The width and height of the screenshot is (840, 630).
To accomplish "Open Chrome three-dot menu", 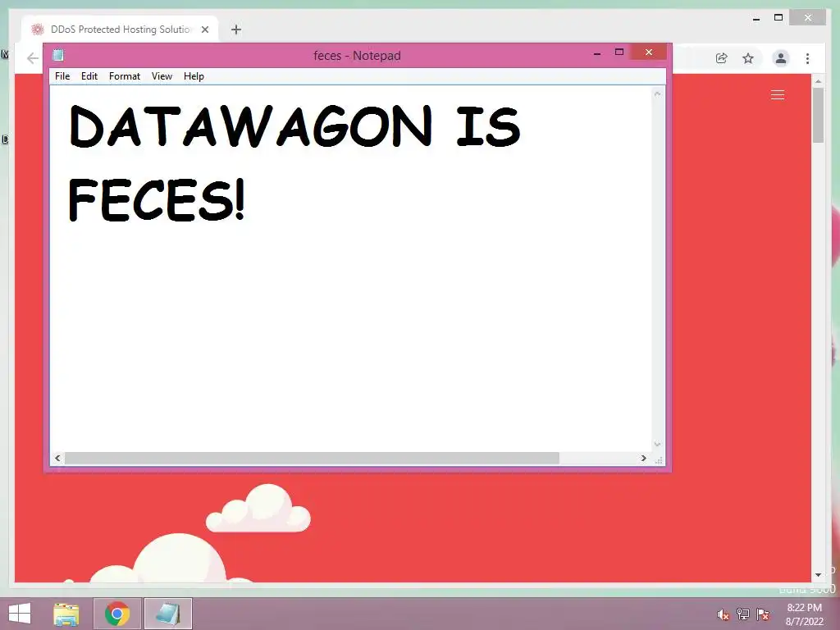I will 807,58.
